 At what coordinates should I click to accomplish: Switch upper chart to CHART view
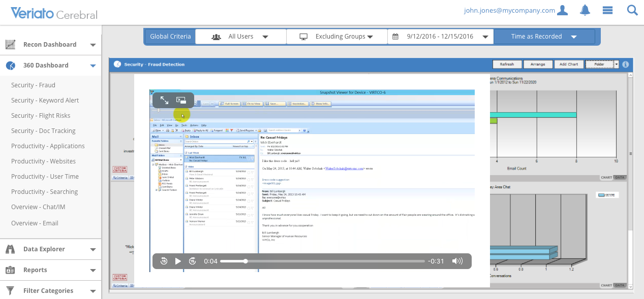(x=606, y=178)
